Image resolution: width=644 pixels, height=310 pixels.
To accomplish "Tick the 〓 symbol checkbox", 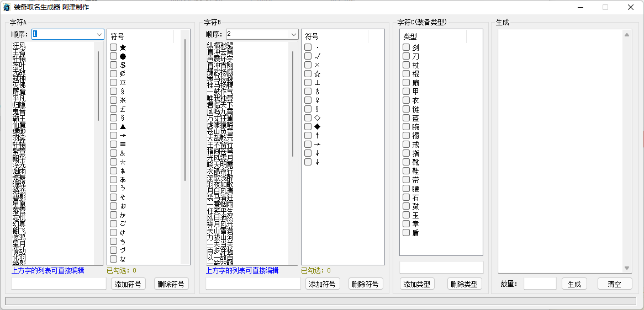I will point(113,145).
